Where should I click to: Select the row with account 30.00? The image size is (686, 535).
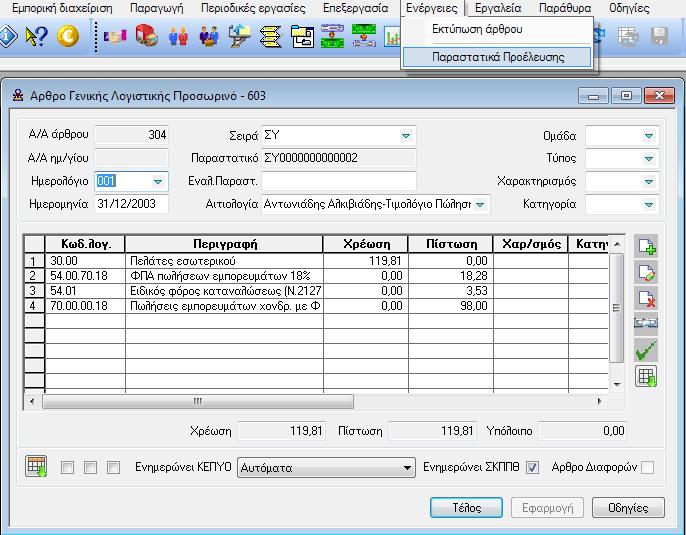[316, 261]
